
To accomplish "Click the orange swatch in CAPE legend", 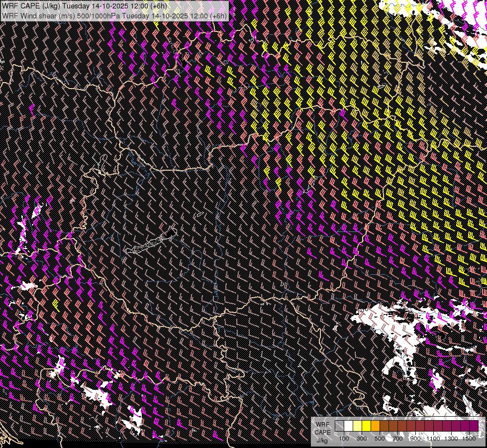I will 375,426.
